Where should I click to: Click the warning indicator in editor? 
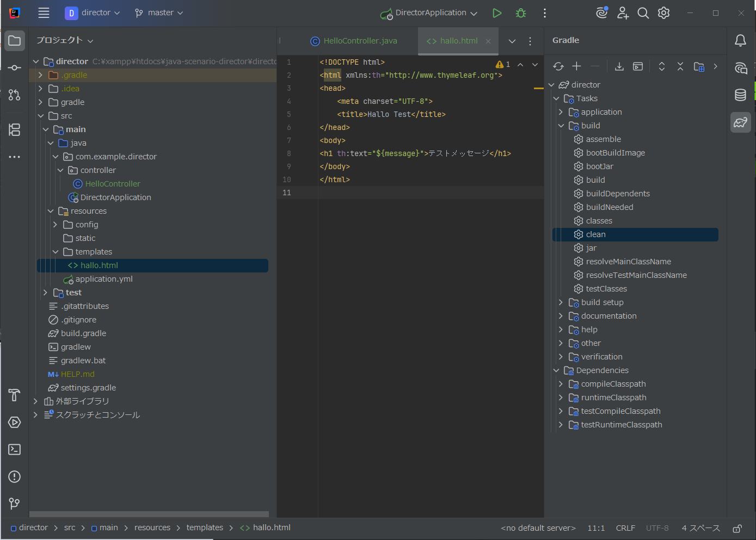pos(503,65)
